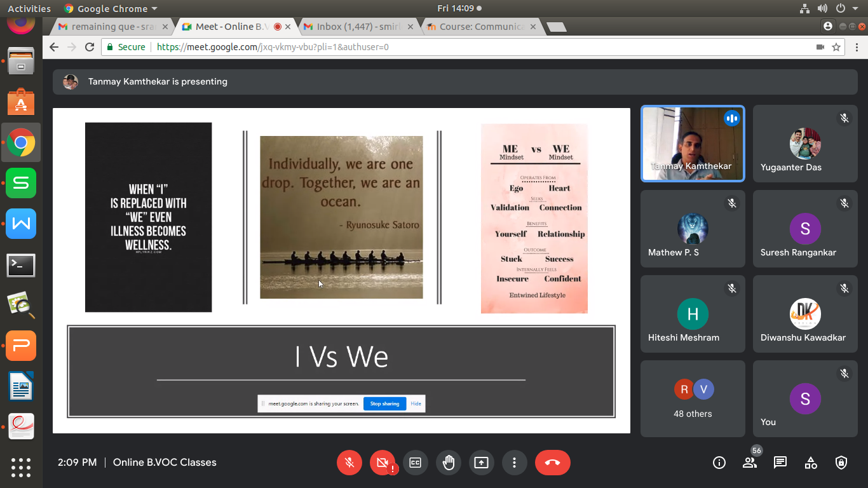
Task: Open the meeting details info icon
Action: [719, 463]
